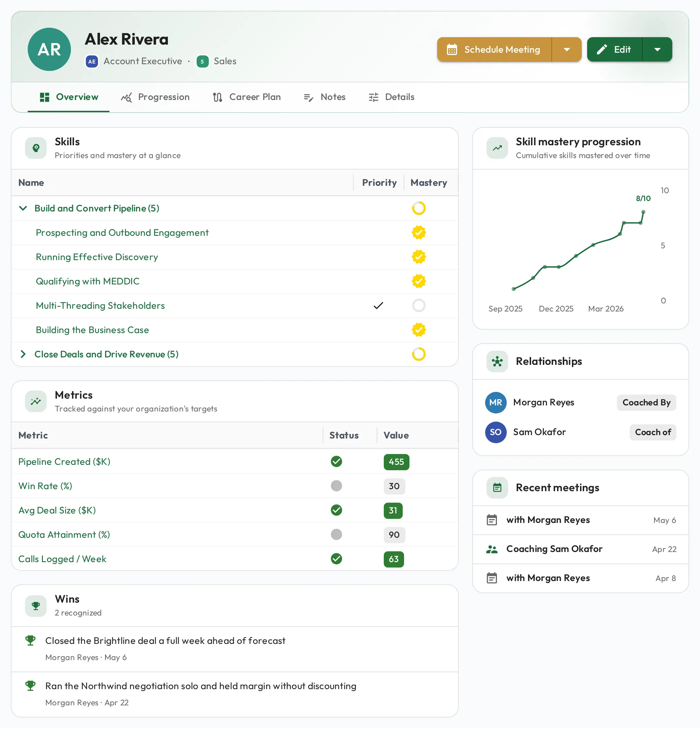Open the Avg Deal Size ($K) metric
This screenshot has width=700, height=729.
(x=57, y=511)
